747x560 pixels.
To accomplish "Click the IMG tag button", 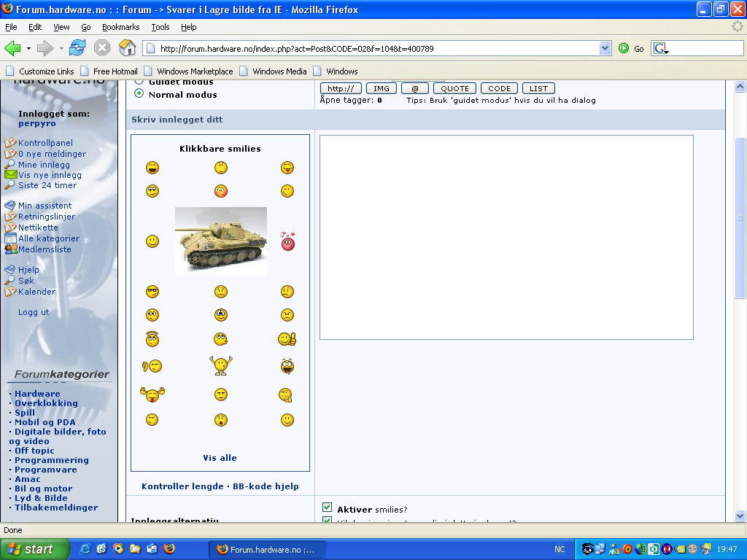I will coord(381,88).
